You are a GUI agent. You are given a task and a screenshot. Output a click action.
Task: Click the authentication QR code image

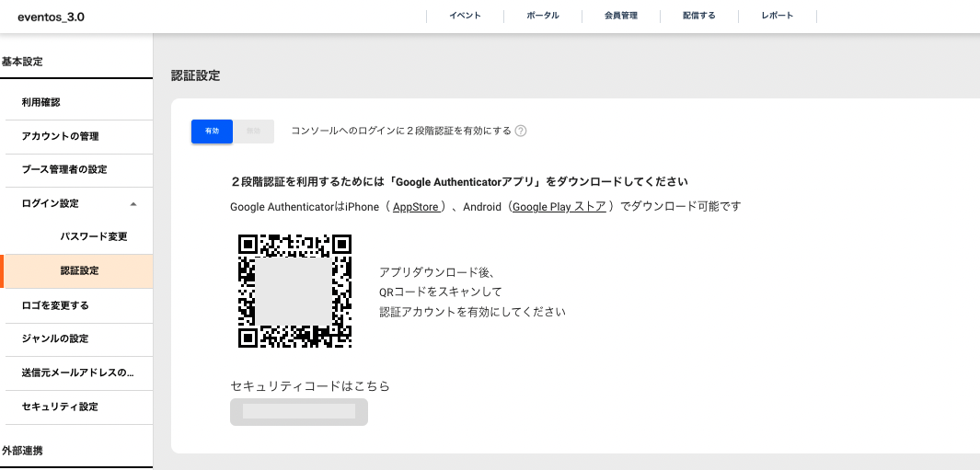pos(294,291)
